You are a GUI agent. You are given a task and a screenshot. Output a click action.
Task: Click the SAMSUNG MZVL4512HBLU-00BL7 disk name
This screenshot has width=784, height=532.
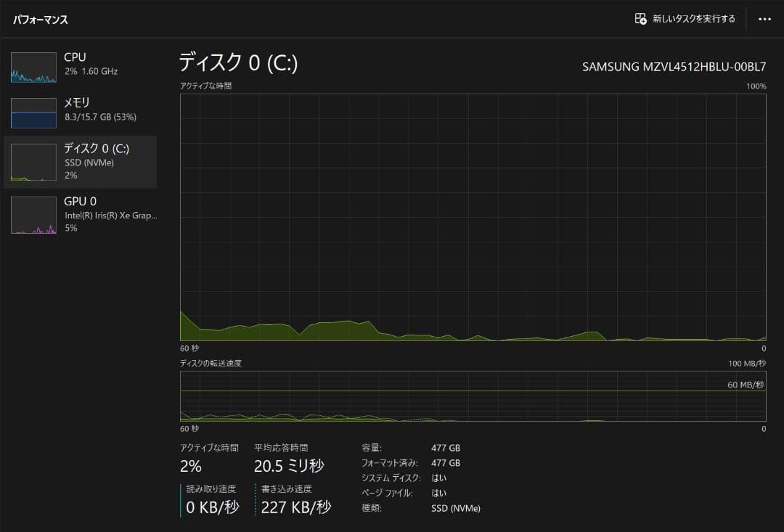coord(675,65)
